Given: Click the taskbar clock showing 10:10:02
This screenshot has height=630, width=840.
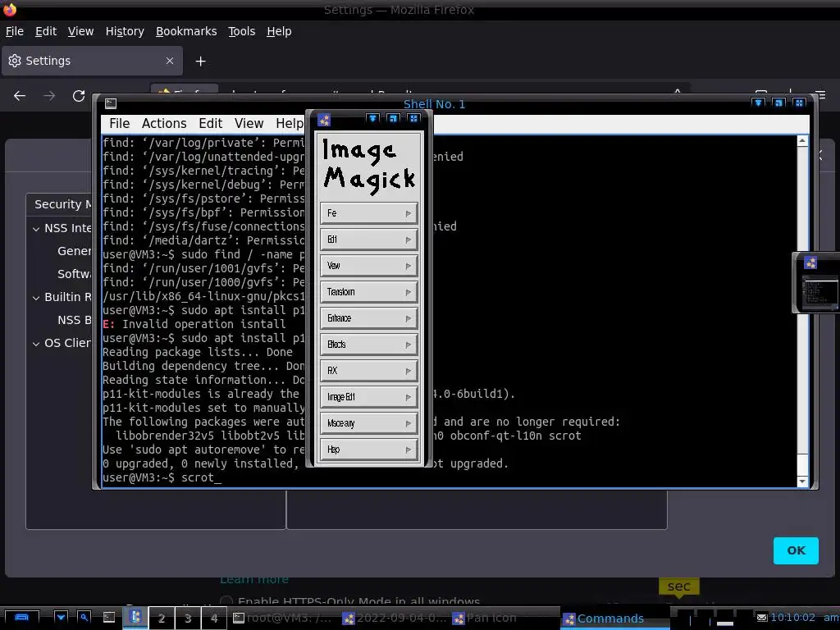Looking at the screenshot, I should 792,618.
